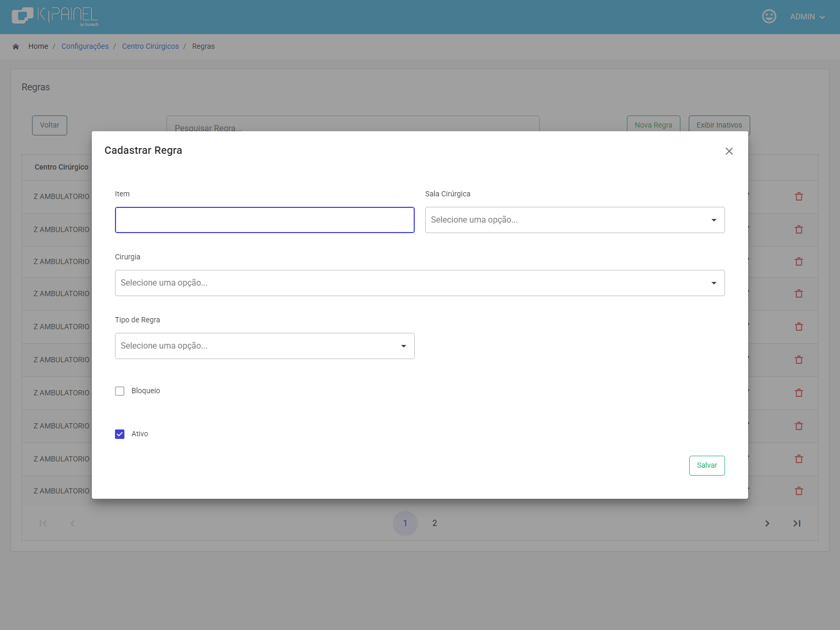Uncheck the Ativo checkbox
Viewport: 840px width, 630px height.
(120, 434)
